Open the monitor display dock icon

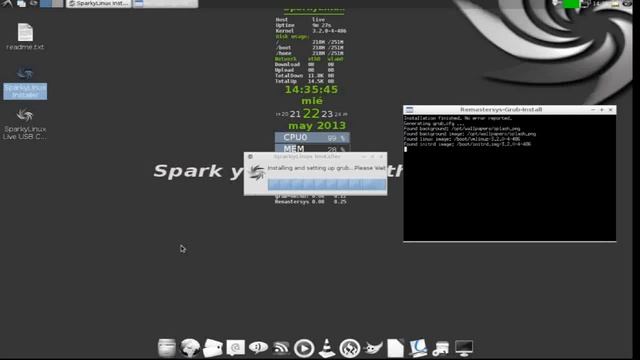464,348
